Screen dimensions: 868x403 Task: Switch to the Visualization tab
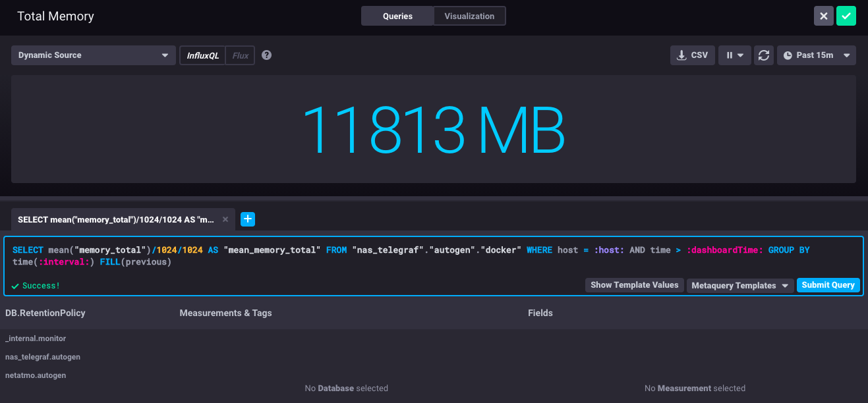click(x=469, y=16)
